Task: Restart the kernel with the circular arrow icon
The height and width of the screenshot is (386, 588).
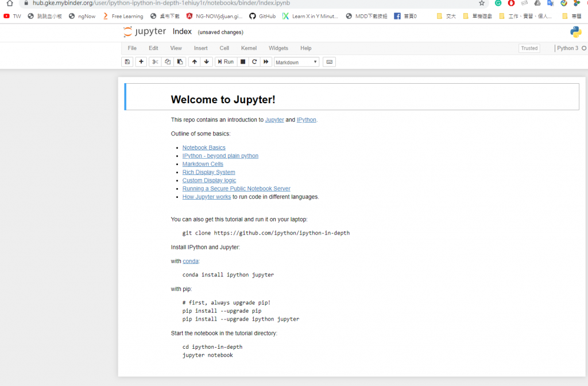Action: click(x=254, y=62)
